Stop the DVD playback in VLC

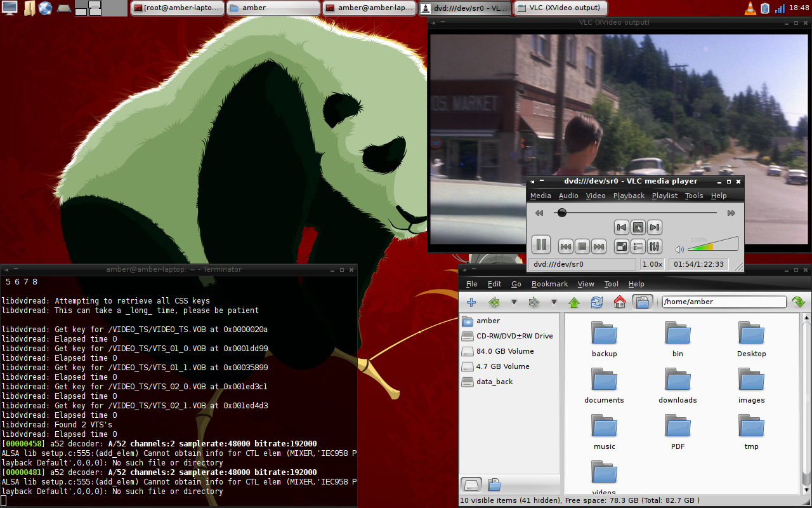[x=582, y=246]
